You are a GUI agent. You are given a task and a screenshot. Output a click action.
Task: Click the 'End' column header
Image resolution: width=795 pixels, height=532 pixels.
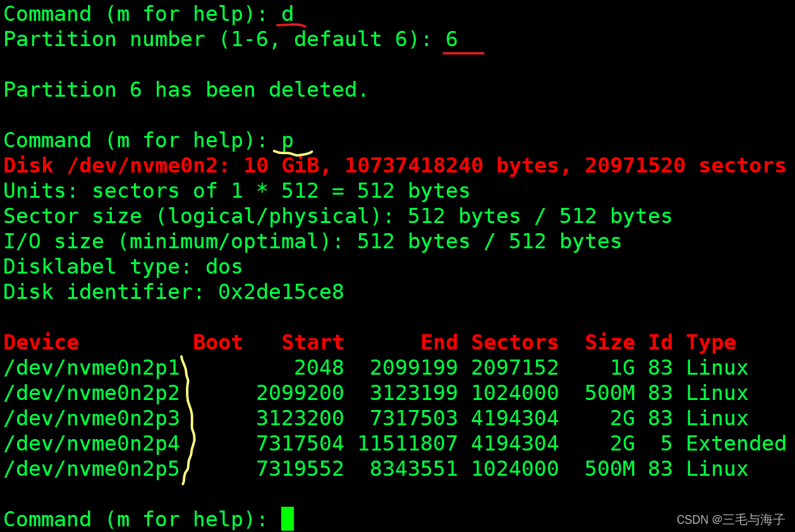tap(439, 342)
